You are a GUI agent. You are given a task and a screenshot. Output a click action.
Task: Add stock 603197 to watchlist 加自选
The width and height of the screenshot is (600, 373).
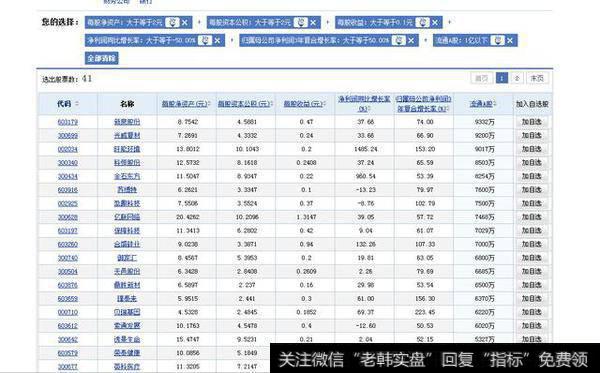pyautogui.click(x=532, y=231)
